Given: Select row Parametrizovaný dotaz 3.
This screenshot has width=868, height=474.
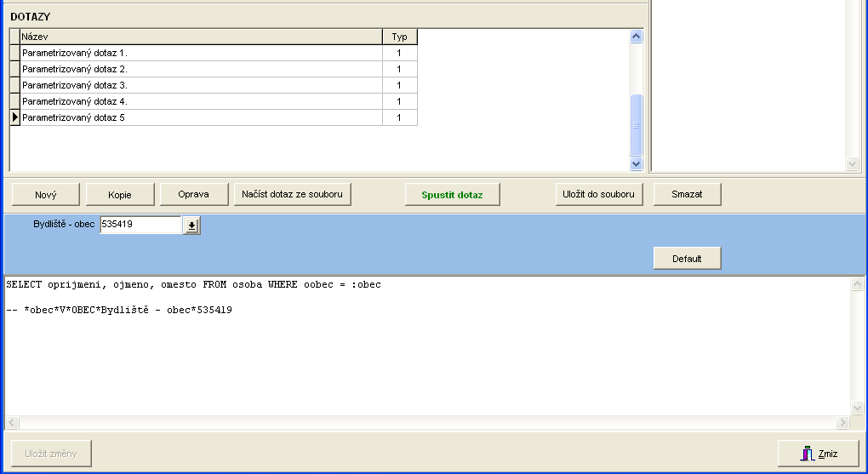Looking at the screenshot, I should [x=201, y=85].
